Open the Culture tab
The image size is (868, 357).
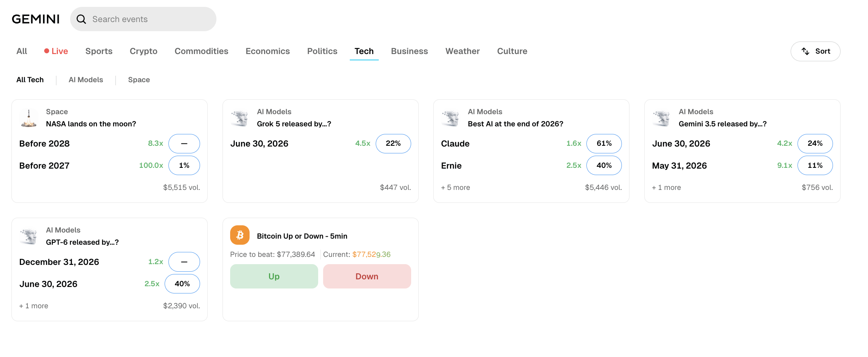(512, 51)
